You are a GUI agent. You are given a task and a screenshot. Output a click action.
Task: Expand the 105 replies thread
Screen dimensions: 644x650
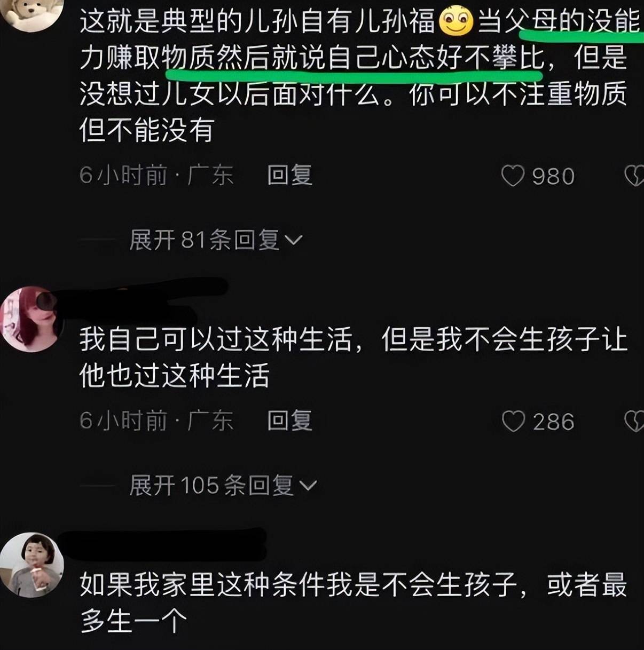click(x=223, y=486)
